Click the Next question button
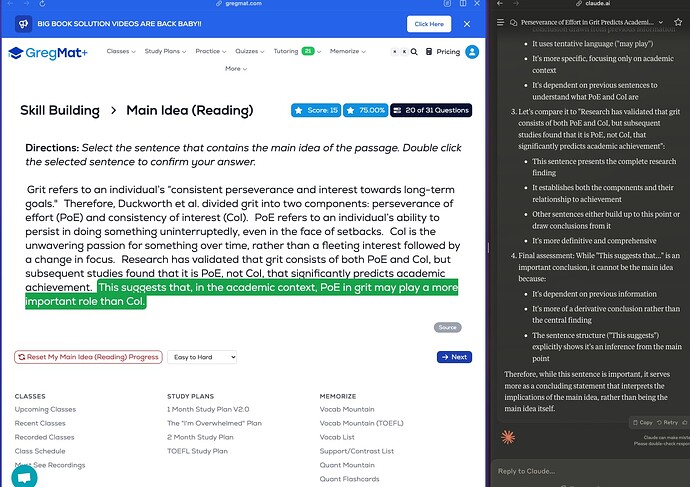This screenshot has height=487, width=690. coord(454,357)
